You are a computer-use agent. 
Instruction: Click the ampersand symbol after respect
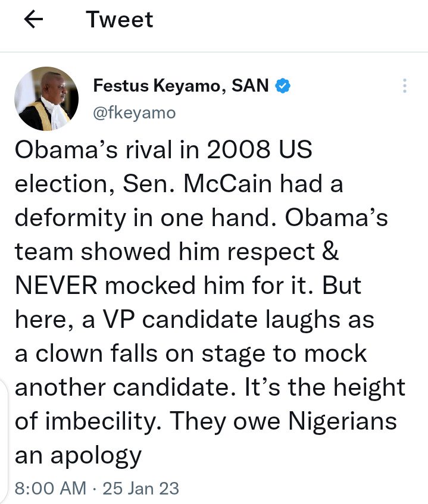coord(330,251)
